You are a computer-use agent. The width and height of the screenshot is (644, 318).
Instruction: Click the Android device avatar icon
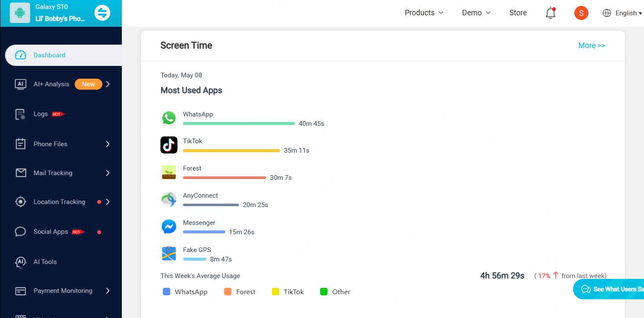[x=20, y=13]
